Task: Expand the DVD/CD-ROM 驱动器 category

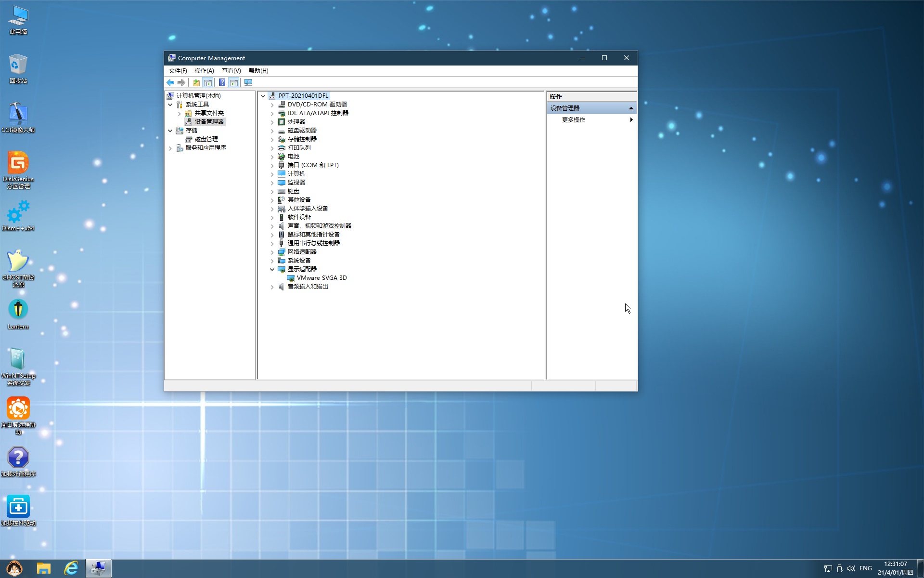Action: (x=272, y=105)
